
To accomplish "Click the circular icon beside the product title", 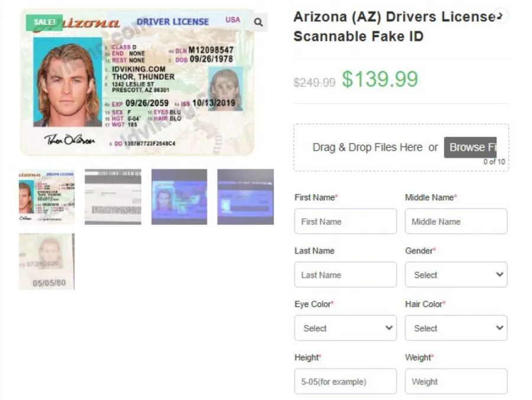I will [501, 15].
